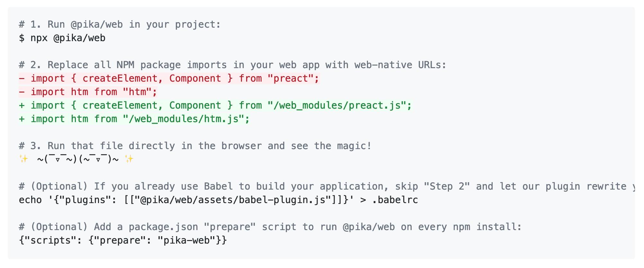Image resolution: width=644 pixels, height=268 pixels.
Task: Click the added '/web_modules/htm.js' import line
Action: [134, 119]
